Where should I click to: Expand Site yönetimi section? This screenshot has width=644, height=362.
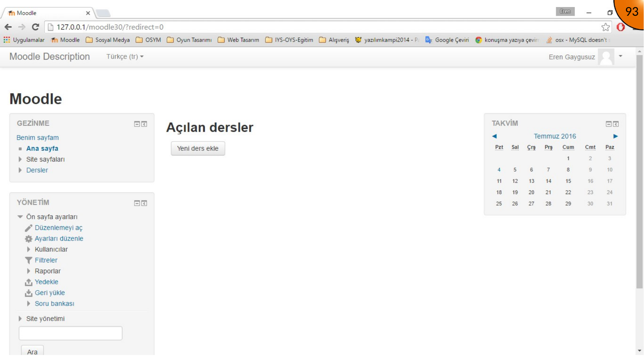(x=20, y=319)
